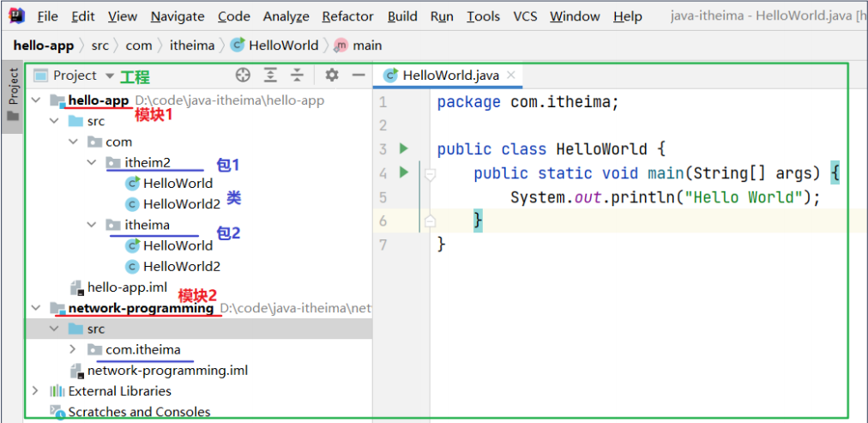Select HelloWorld under itheim2 package
This screenshot has height=423, width=868.
(178, 184)
